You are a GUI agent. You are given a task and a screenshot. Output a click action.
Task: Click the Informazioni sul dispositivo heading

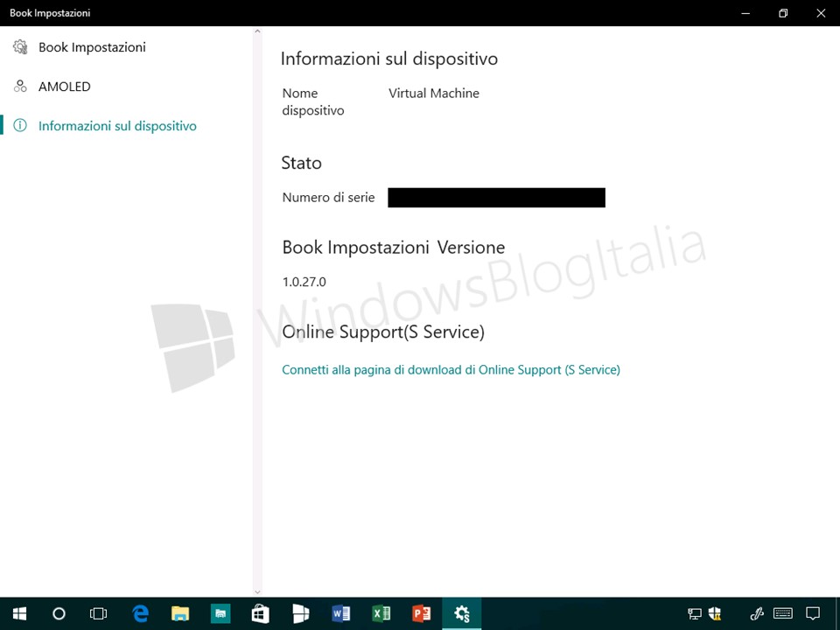[x=389, y=59]
